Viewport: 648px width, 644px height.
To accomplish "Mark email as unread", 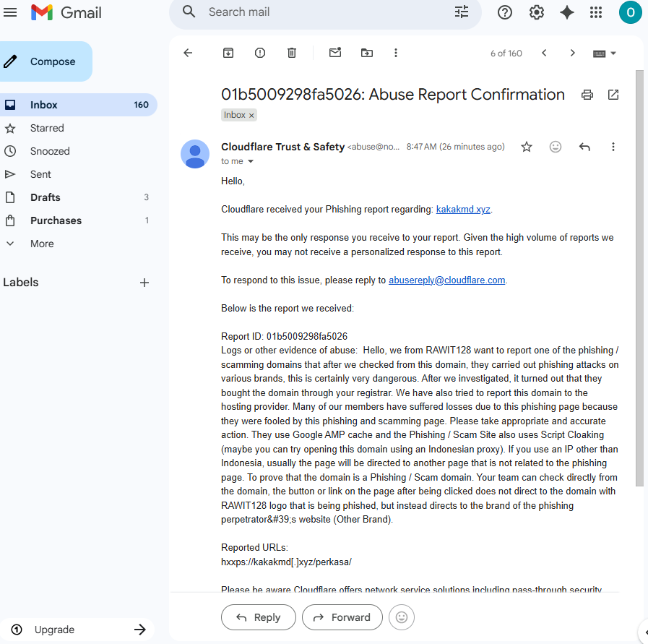I will pyautogui.click(x=335, y=53).
